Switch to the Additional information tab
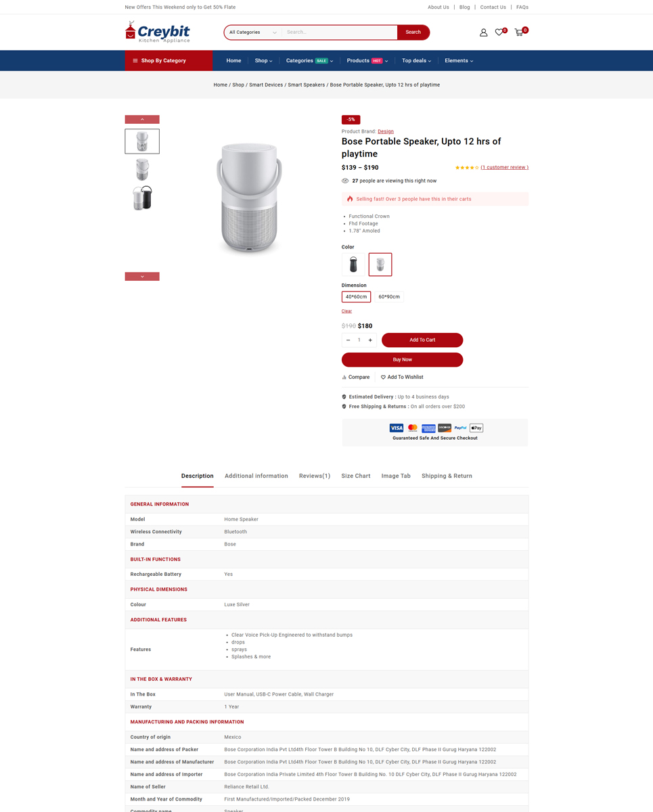 click(x=256, y=476)
